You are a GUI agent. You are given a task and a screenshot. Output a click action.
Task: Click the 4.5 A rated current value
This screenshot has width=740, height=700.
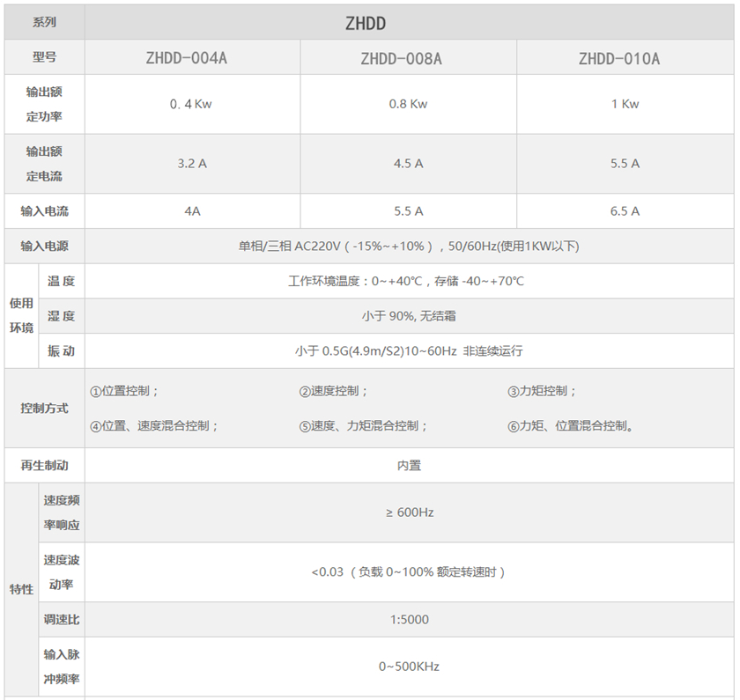coord(408,164)
